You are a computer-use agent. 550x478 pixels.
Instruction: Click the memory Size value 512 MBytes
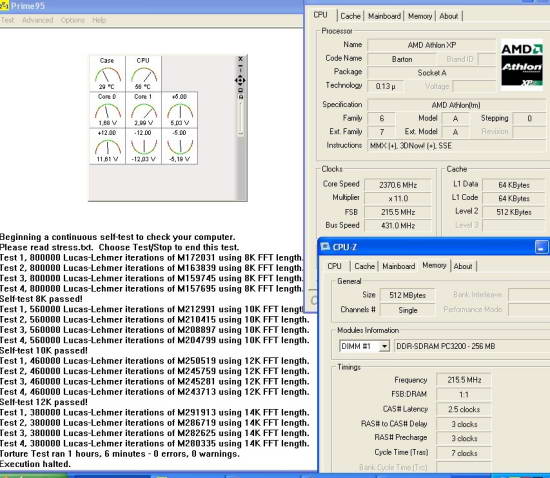coord(407,295)
